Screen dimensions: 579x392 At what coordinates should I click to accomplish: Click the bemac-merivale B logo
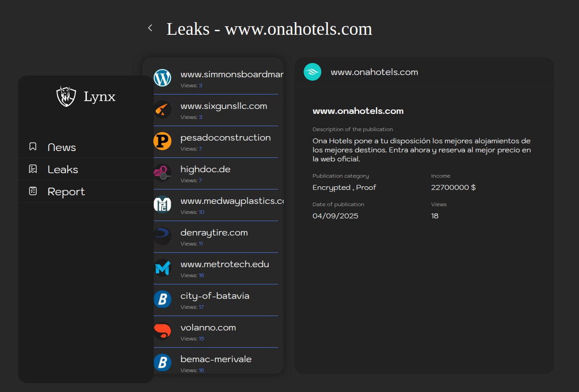click(162, 363)
